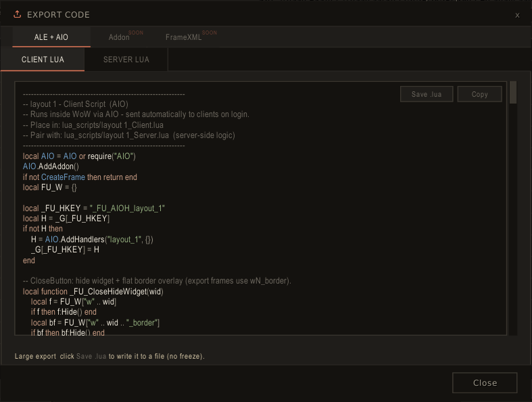Click the 'local AIO = AIO or require' line
This screenshot has width=532, height=402.
[79, 156]
